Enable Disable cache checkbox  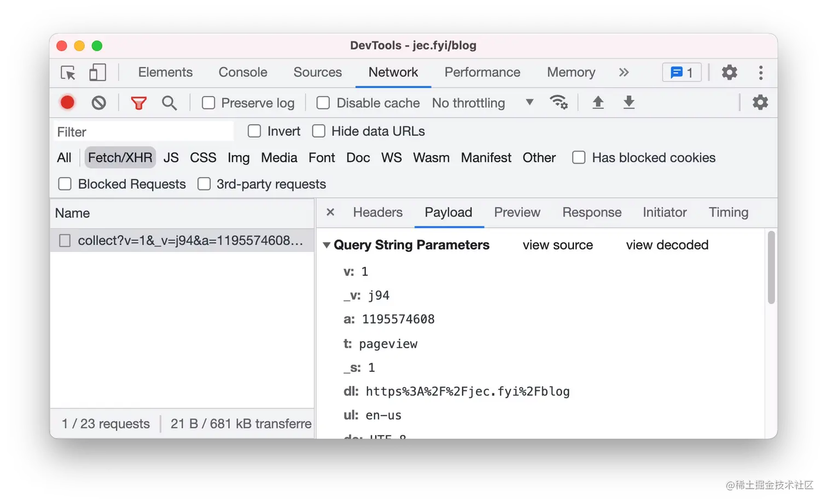323,103
